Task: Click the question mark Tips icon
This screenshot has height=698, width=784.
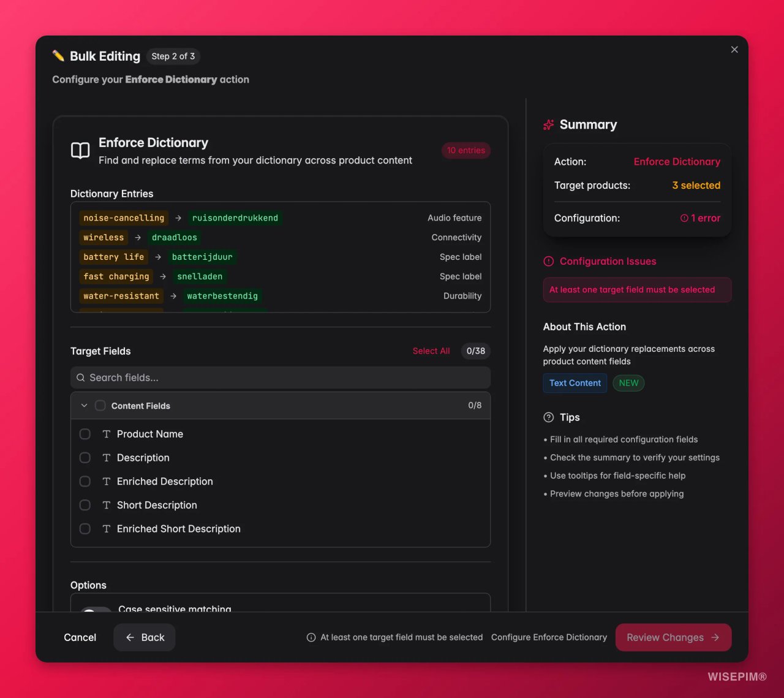Action: pos(549,417)
